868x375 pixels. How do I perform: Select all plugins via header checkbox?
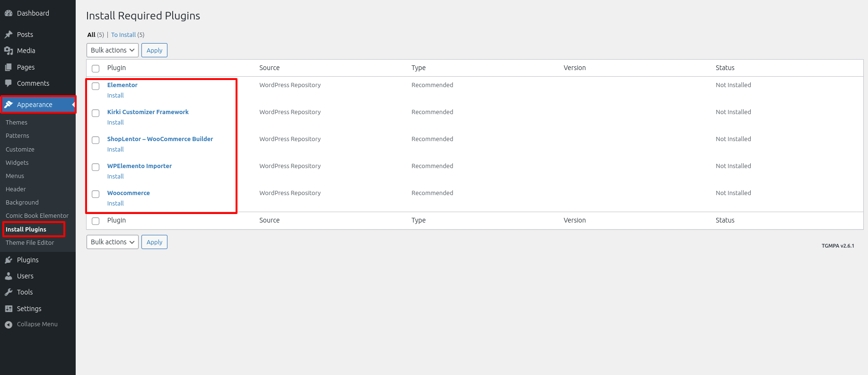[x=96, y=69]
